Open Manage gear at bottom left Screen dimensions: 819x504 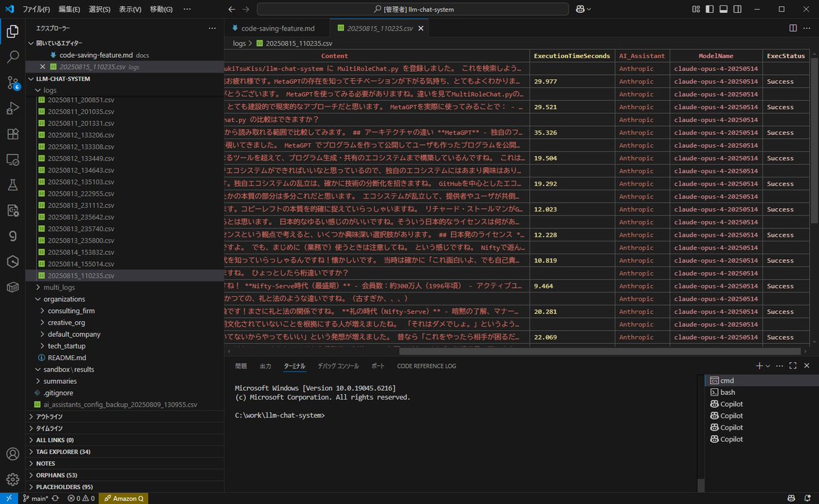point(12,479)
